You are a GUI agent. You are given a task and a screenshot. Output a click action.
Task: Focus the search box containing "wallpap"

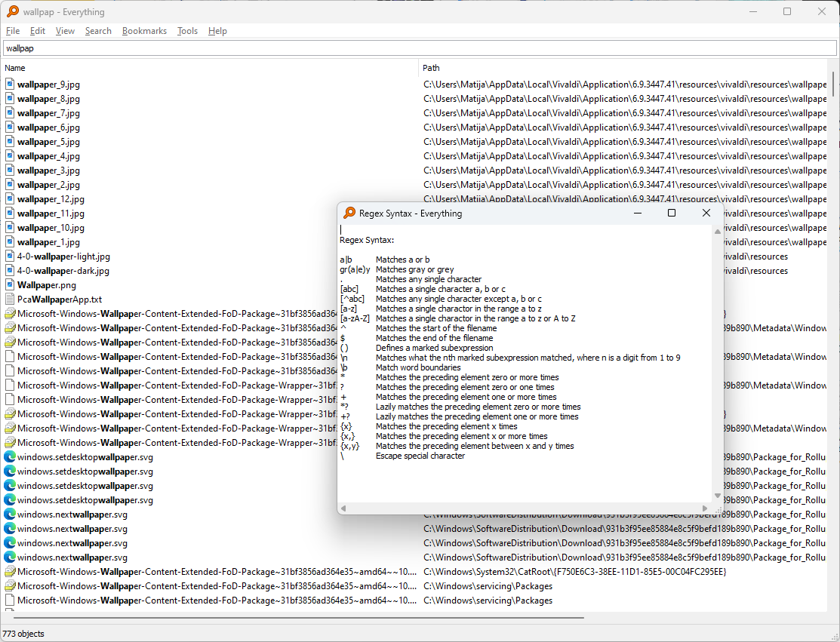point(420,48)
